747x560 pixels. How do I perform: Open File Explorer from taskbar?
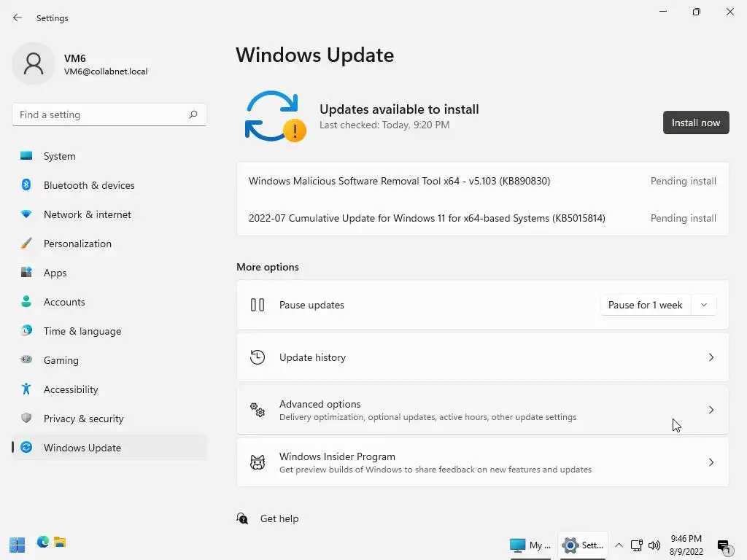pos(60,542)
